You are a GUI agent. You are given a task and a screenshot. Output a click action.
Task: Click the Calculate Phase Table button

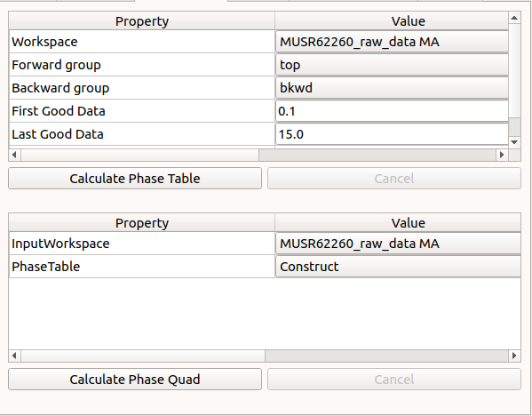(135, 179)
